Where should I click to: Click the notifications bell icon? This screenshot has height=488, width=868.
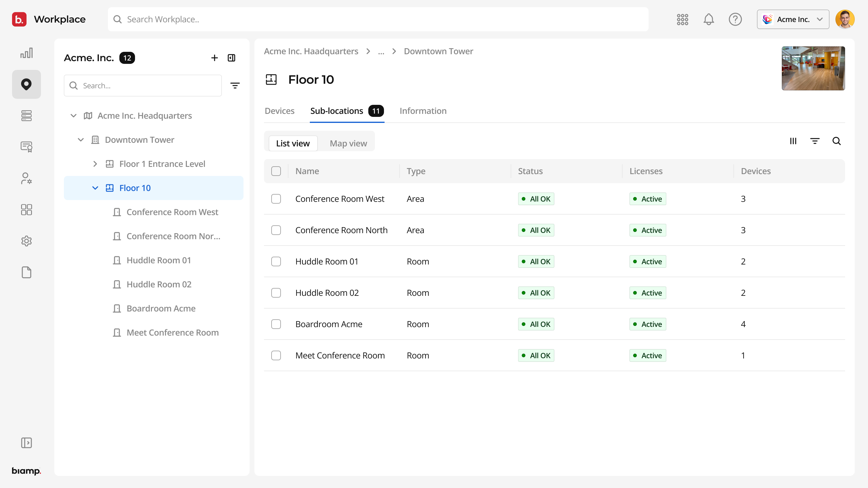(x=709, y=19)
